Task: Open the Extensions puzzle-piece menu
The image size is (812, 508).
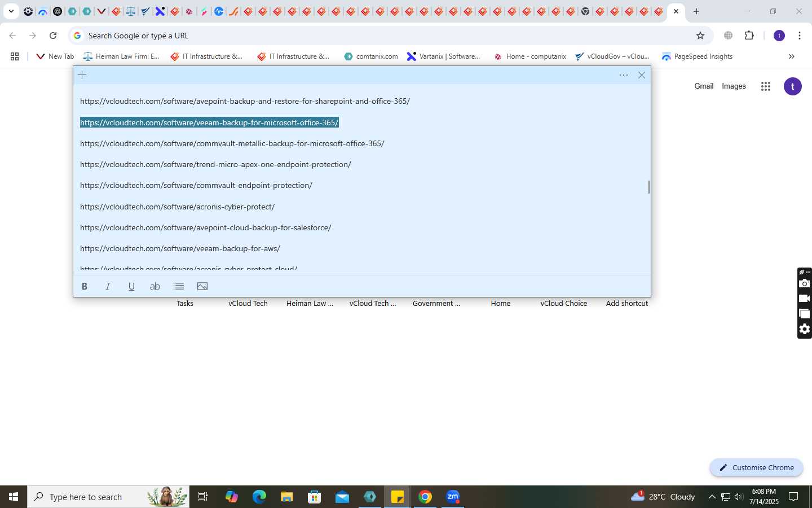Action: 749,36
